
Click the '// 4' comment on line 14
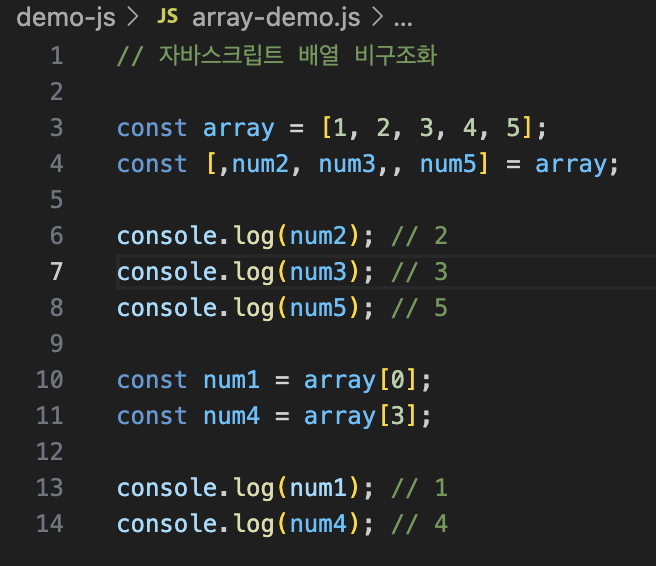(x=420, y=524)
